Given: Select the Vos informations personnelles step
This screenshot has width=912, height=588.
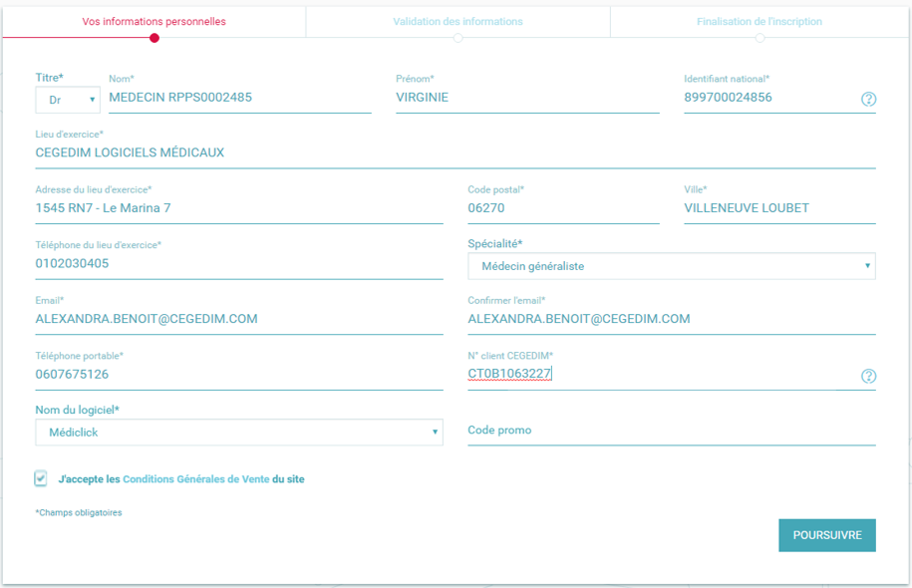Looking at the screenshot, I should pyautogui.click(x=153, y=22).
